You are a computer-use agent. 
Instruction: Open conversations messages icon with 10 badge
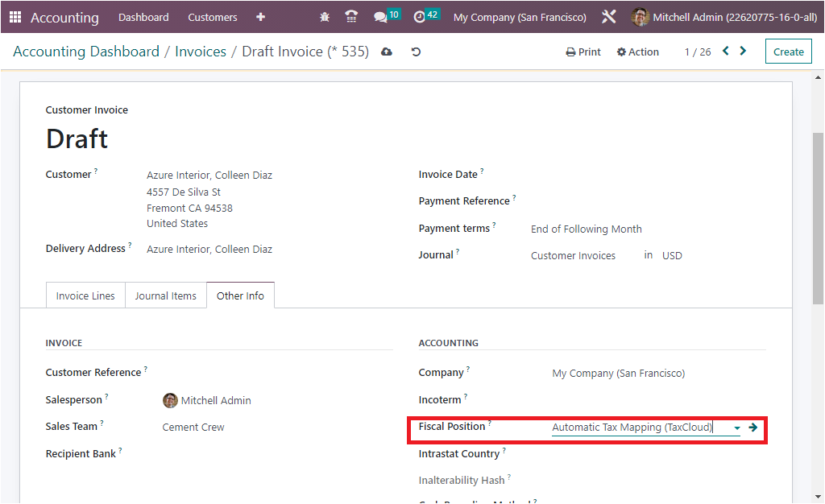pos(387,16)
